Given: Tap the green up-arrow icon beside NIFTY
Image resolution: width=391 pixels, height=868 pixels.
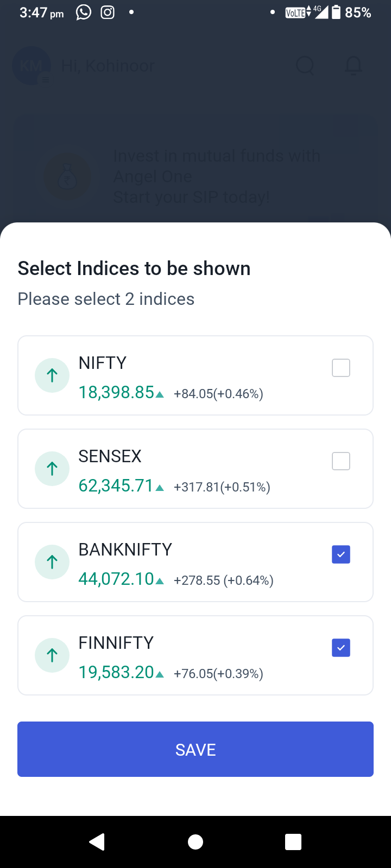Looking at the screenshot, I should coord(52,375).
